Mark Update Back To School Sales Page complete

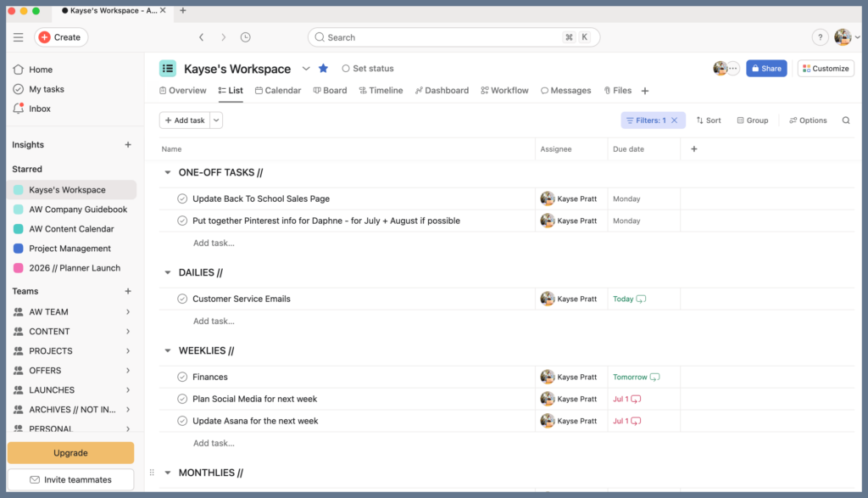182,199
